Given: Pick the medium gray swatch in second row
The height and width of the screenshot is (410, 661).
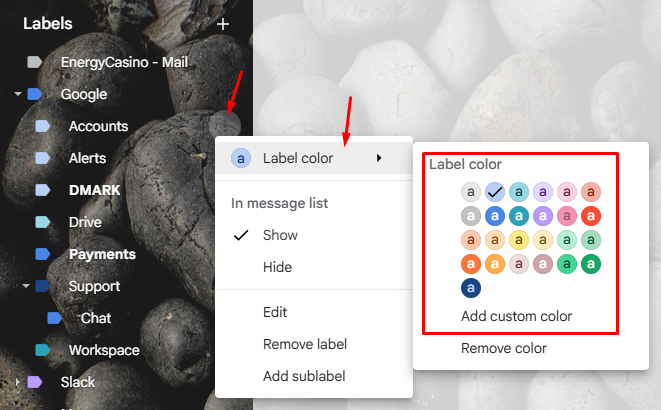Looking at the screenshot, I should (471, 216).
